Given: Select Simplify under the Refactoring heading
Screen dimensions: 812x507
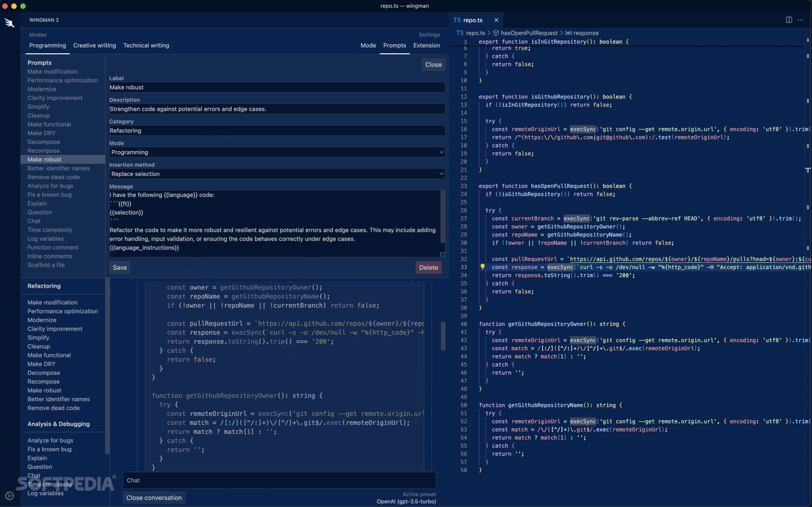Looking at the screenshot, I should [x=38, y=338].
